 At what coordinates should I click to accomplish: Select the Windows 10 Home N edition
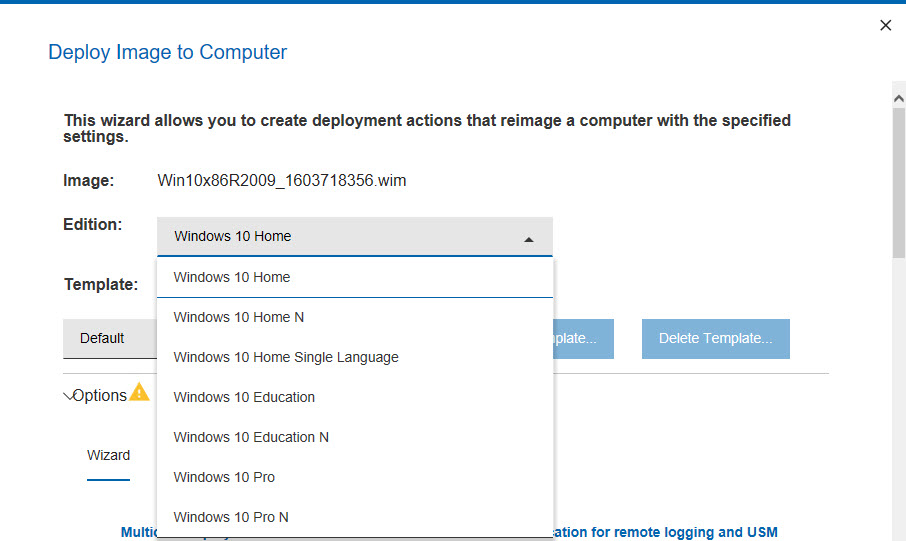tap(239, 317)
